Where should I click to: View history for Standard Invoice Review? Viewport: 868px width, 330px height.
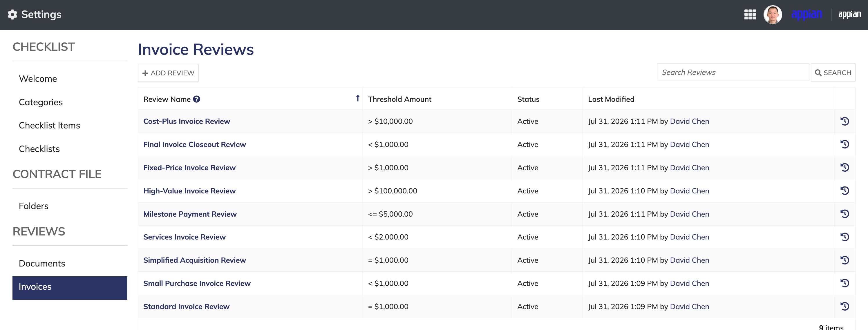click(x=845, y=307)
